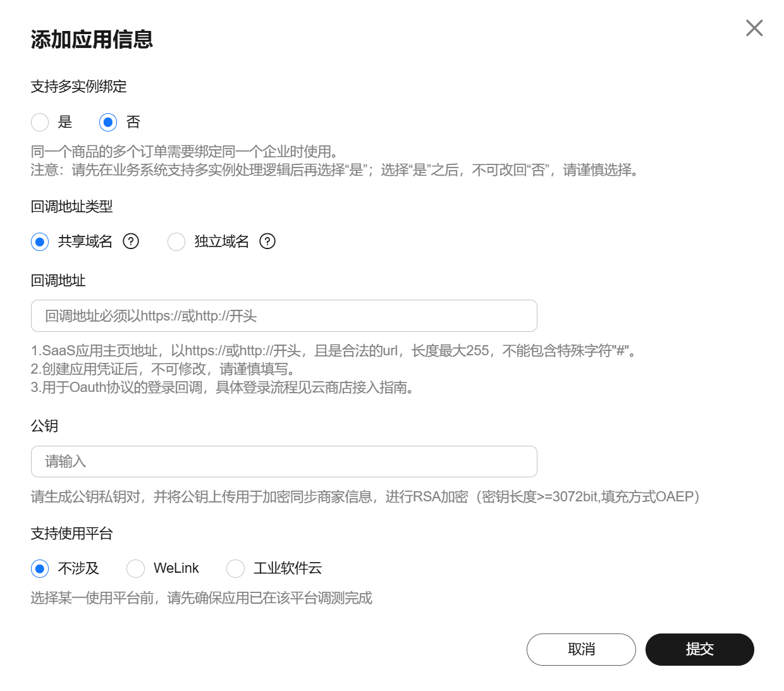Select 不涉及 as supported platform
784x691 pixels.
(x=40, y=568)
